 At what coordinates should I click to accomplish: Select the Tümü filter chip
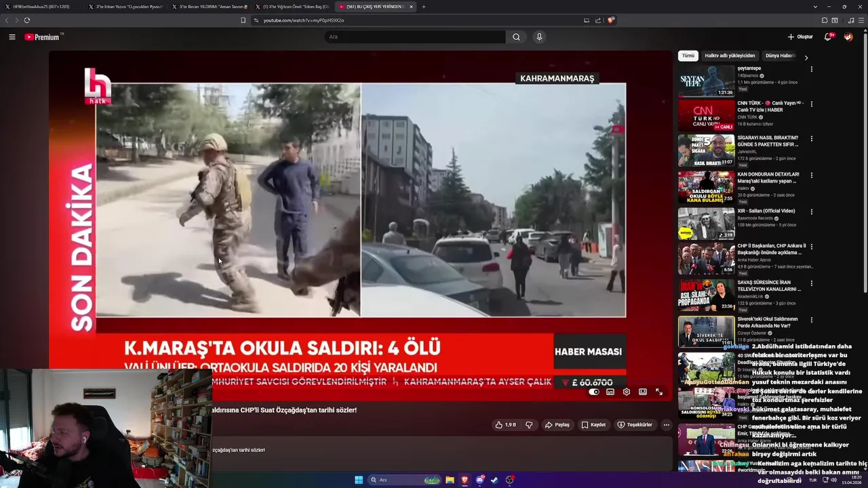688,56
